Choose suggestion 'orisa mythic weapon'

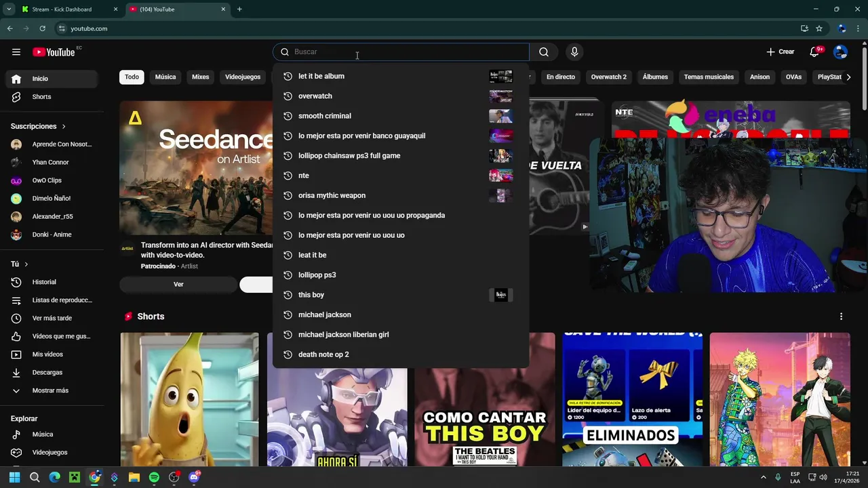(401, 195)
